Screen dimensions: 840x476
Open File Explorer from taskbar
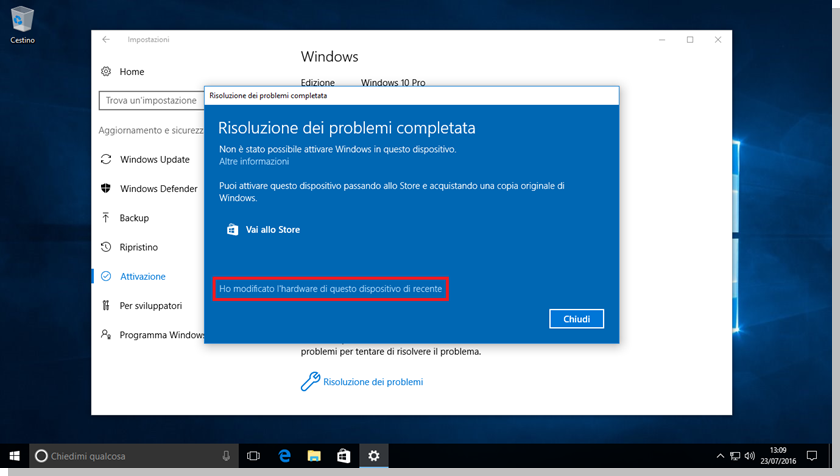click(x=314, y=456)
